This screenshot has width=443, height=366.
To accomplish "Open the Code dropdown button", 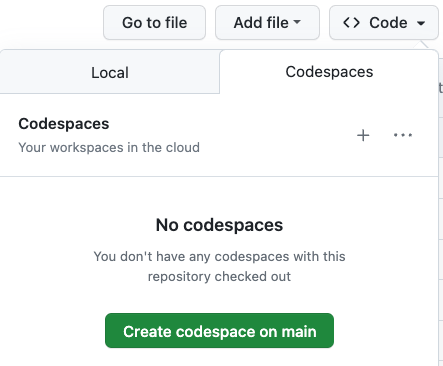I will click(384, 23).
